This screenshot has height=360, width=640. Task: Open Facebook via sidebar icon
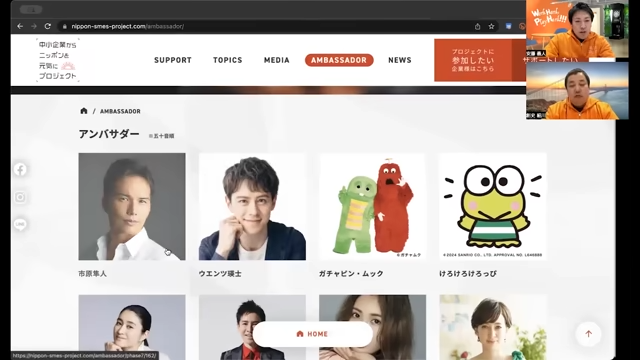(20, 169)
